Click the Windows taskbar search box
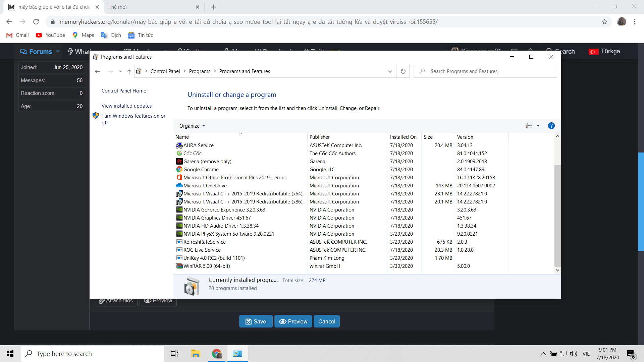The image size is (644, 362). pyautogui.click(x=92, y=354)
